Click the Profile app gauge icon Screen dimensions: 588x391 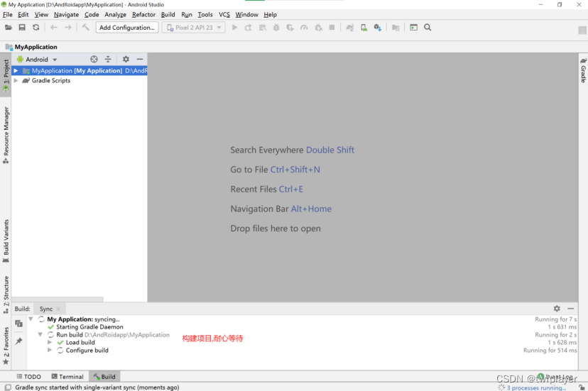click(x=304, y=28)
